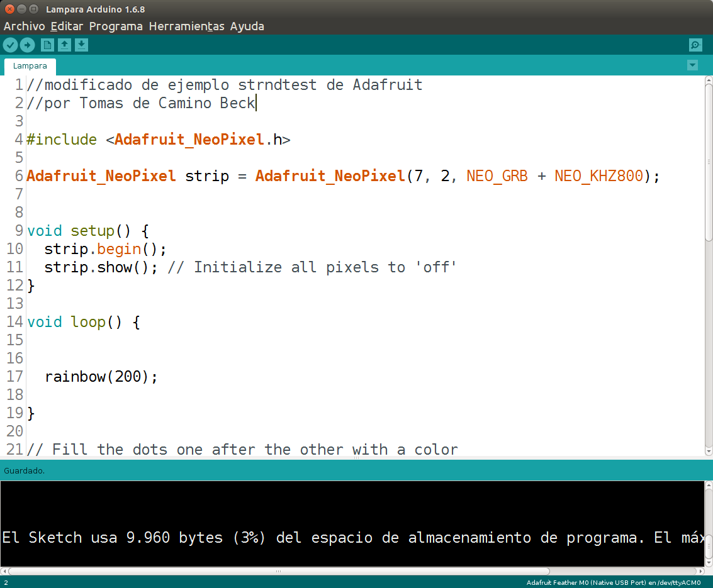Image resolution: width=713 pixels, height=588 pixels.
Task: Click the code editor vertical scrollbar
Action: (709, 163)
